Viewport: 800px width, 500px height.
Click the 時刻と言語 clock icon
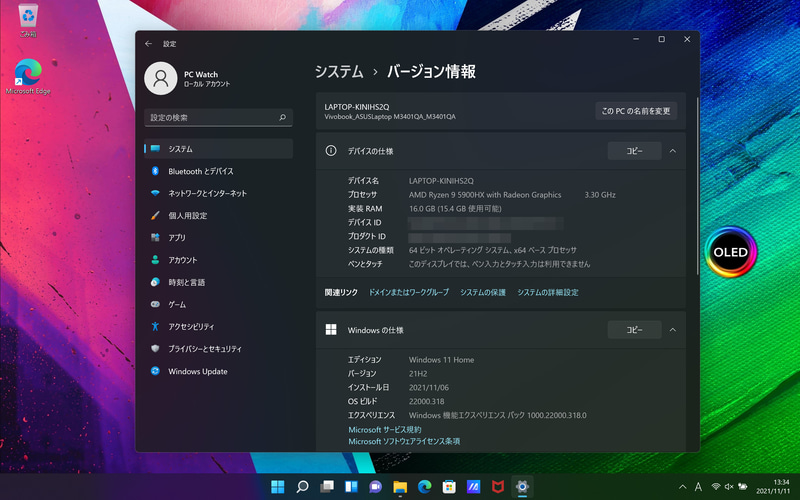pyautogui.click(x=155, y=282)
